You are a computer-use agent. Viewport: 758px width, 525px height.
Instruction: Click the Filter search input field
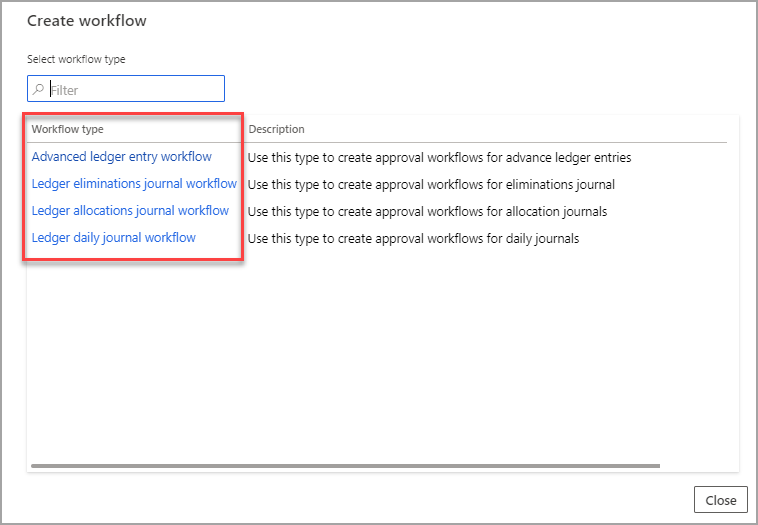tap(126, 88)
